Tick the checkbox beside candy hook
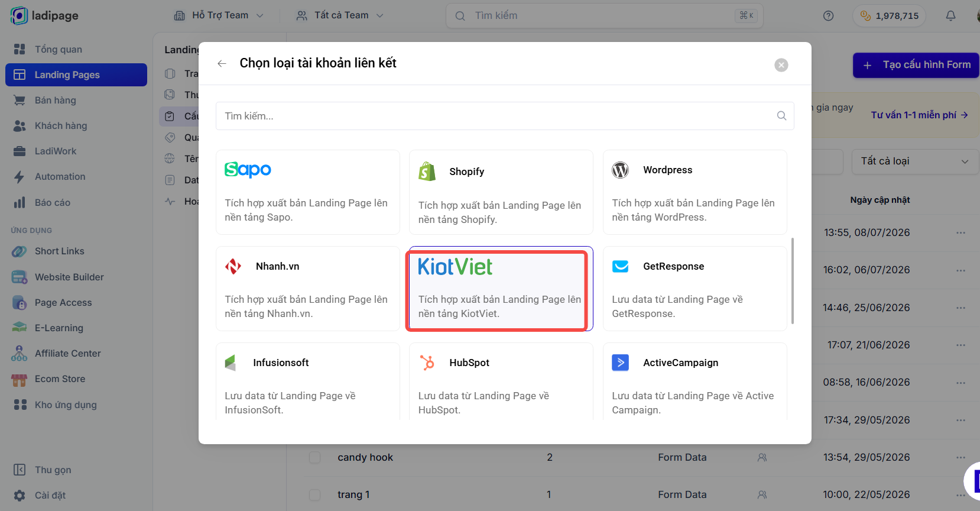This screenshot has height=511, width=980. coord(315,457)
